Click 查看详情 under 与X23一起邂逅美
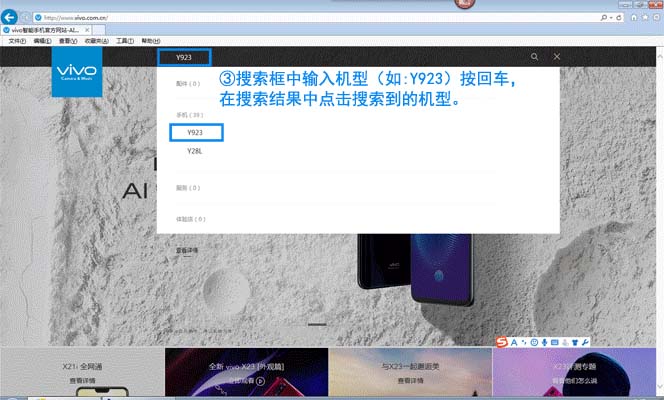 pyautogui.click(x=410, y=381)
